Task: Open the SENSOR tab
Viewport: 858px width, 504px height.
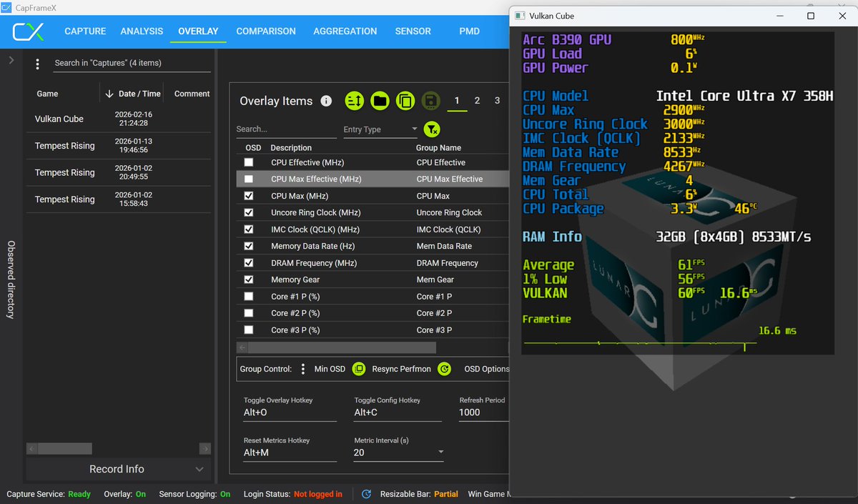Action: coord(413,31)
